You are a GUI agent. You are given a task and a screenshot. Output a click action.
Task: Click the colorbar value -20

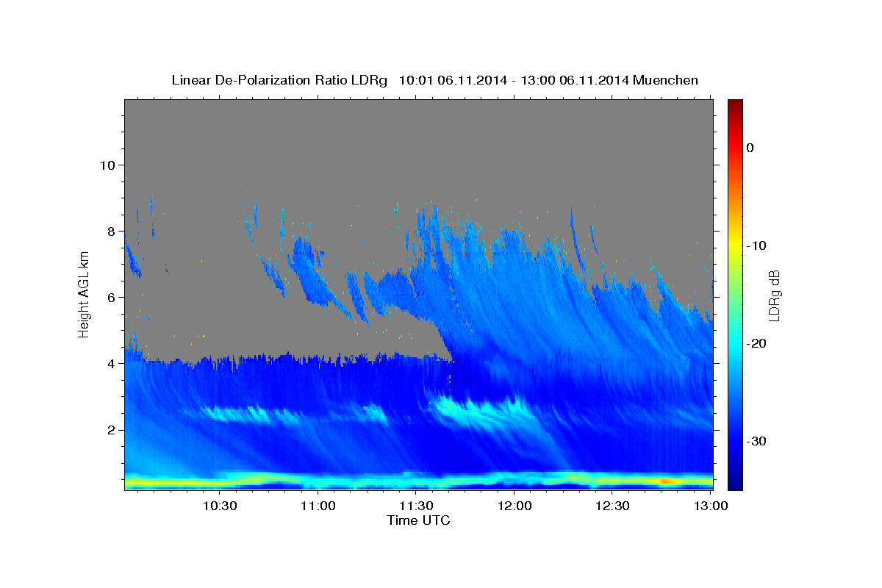coord(757,343)
